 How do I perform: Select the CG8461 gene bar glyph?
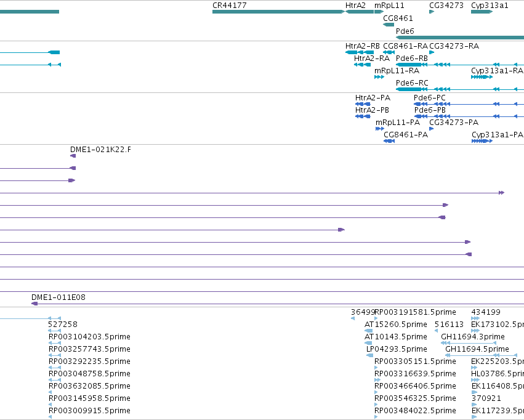[389, 25]
